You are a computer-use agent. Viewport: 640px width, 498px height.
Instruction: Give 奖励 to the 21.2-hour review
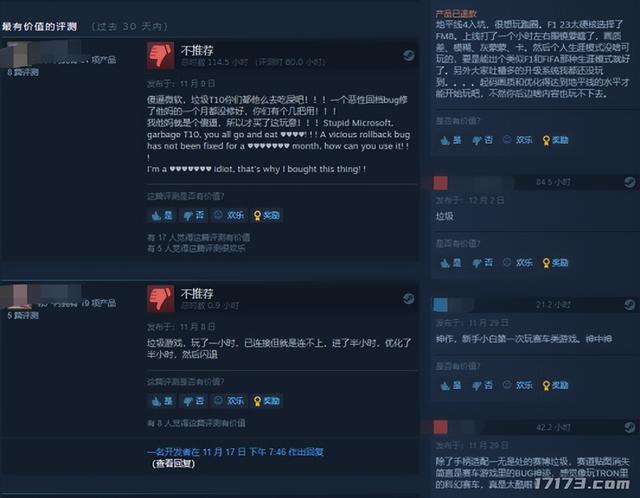pos(555,385)
